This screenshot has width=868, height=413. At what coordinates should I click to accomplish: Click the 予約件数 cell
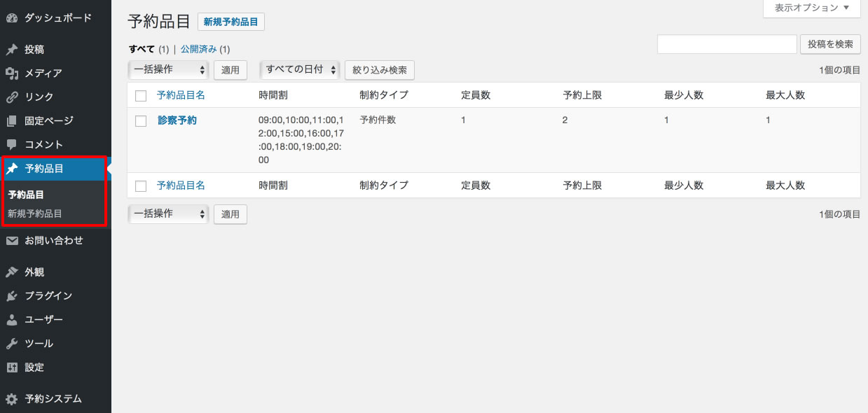[378, 120]
